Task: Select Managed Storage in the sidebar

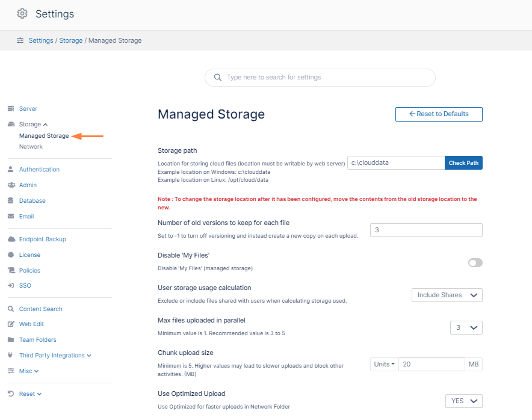Action: [43, 135]
